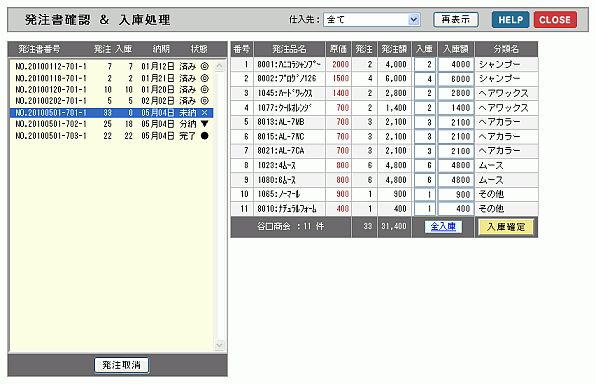
Task: Click the 再表示 refresh button
Action: 456,19
